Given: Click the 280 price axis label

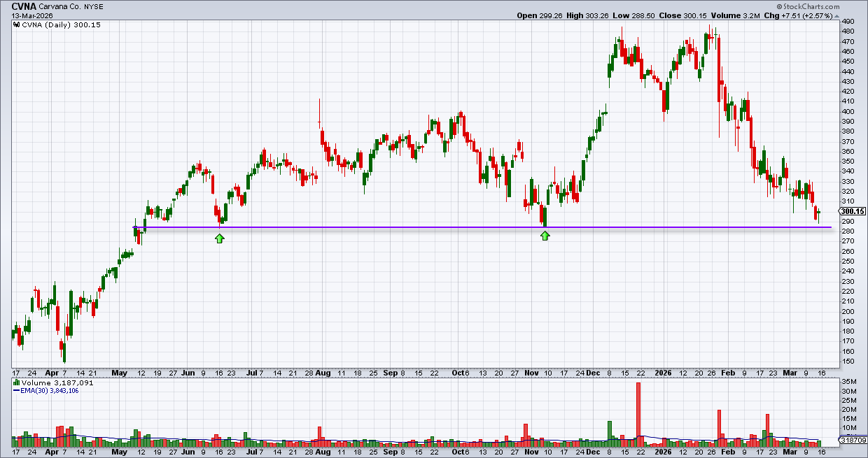Looking at the screenshot, I should click(848, 231).
